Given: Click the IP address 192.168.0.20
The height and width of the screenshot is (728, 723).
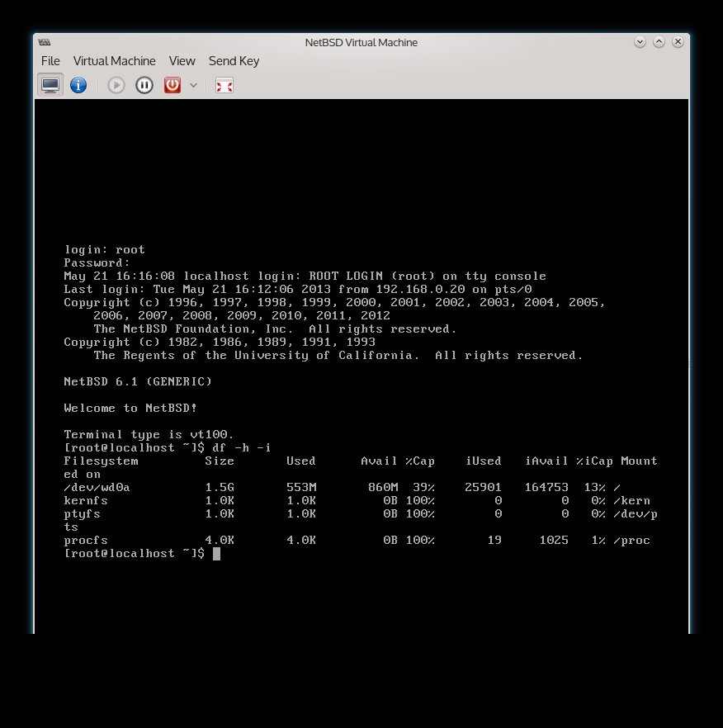Looking at the screenshot, I should point(420,289).
